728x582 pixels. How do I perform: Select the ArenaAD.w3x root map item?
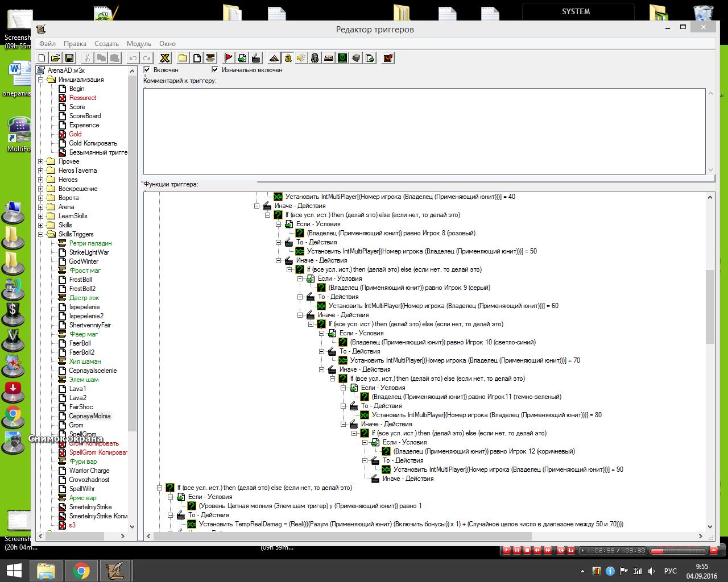pos(66,70)
